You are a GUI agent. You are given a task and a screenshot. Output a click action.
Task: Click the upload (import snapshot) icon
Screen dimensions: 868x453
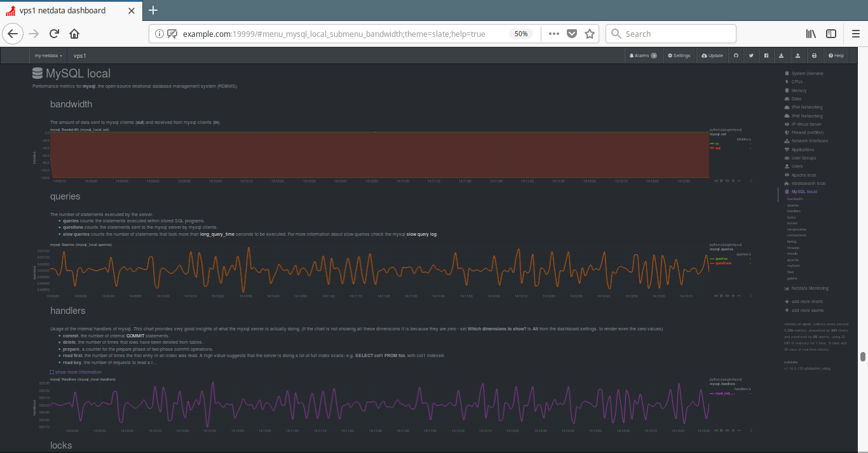click(x=797, y=56)
